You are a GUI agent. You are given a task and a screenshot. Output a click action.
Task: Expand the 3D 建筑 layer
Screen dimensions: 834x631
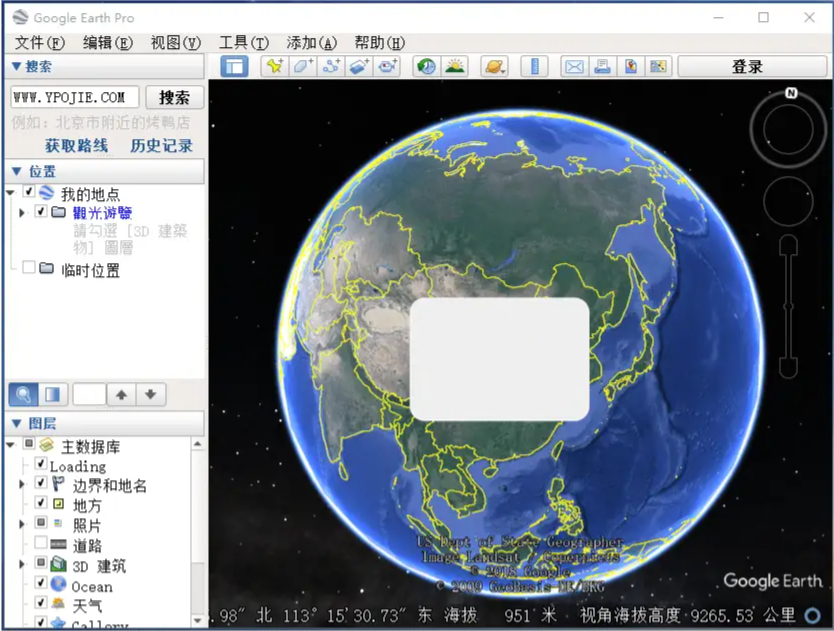pos(22,564)
